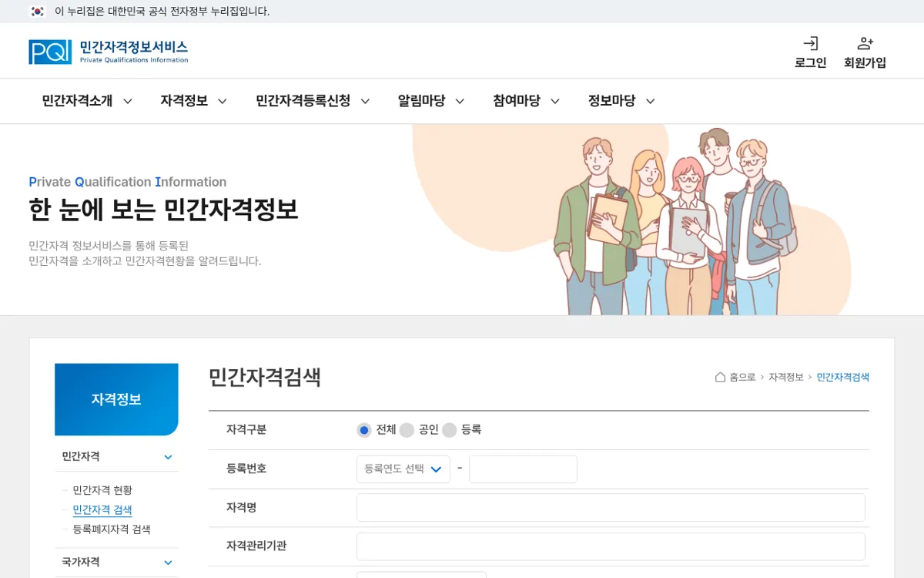Open the 민간자격소개 top menu
Image resolution: width=924 pixels, height=578 pixels.
click(77, 101)
